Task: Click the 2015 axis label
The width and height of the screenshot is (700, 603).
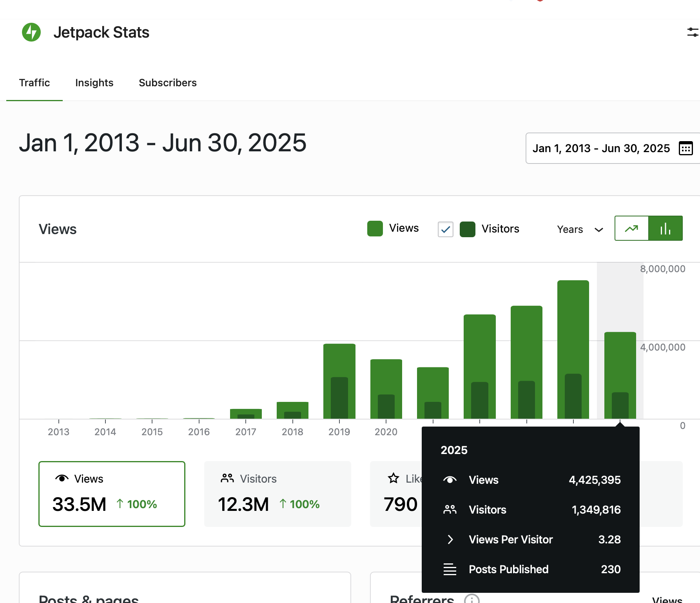Action: pyautogui.click(x=152, y=432)
